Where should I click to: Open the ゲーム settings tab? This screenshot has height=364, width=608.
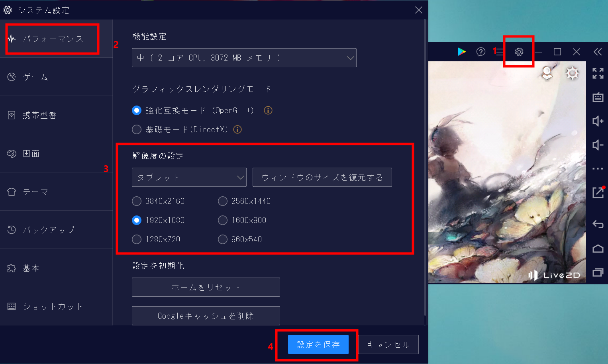56,77
